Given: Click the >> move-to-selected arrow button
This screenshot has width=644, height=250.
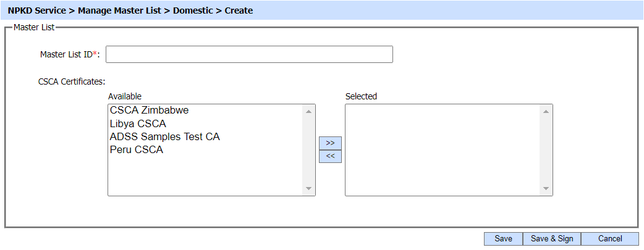Looking at the screenshot, I should pyautogui.click(x=330, y=143).
